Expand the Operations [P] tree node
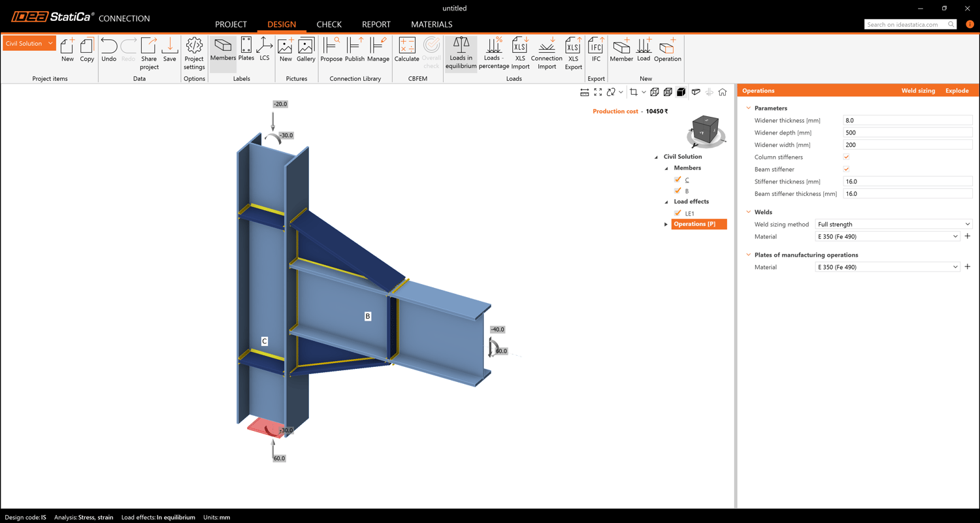The width and height of the screenshot is (980, 523). coord(666,224)
